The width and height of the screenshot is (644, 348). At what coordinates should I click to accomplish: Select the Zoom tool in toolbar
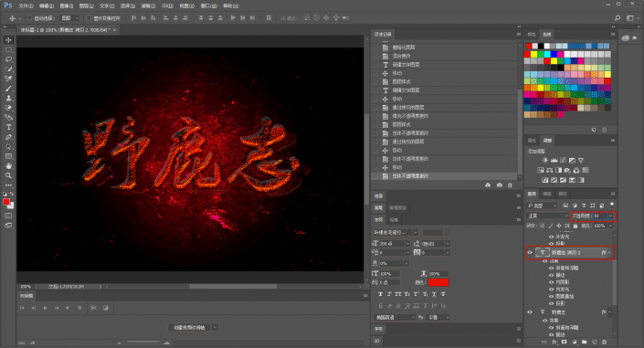[x=8, y=176]
